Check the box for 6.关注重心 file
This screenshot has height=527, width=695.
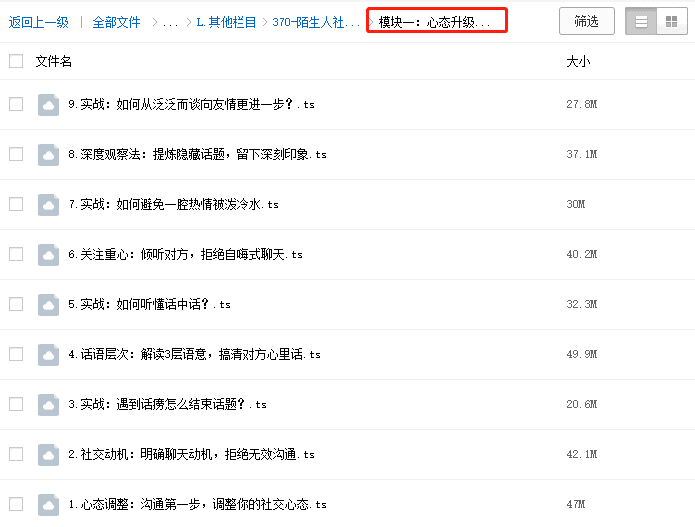coord(16,254)
